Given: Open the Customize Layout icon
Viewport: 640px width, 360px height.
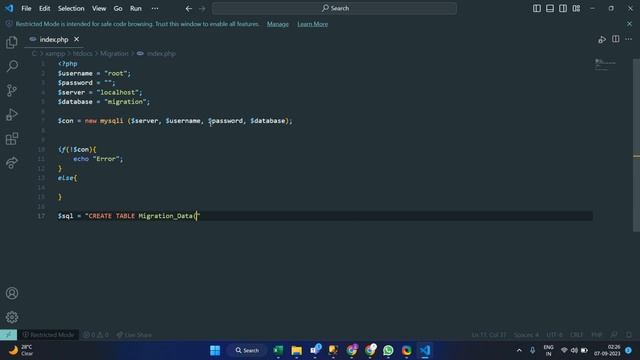Looking at the screenshot, I should [576, 8].
